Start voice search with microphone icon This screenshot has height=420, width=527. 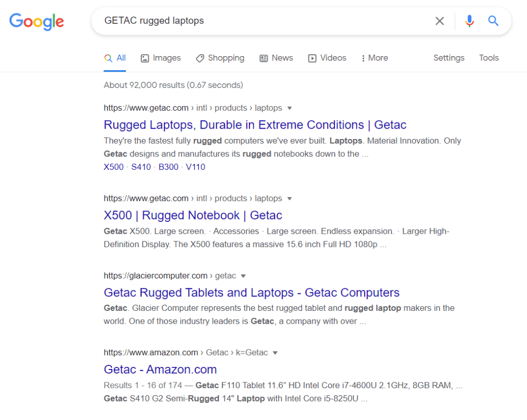(469, 21)
